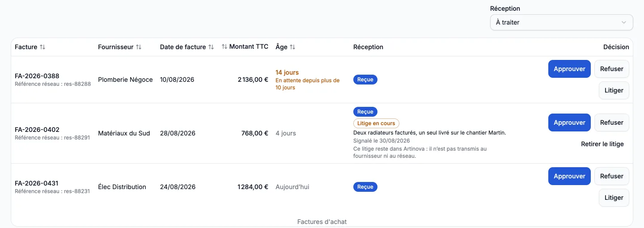Click Référence réseau : res-88288
This screenshot has height=228, width=644.
53,84
